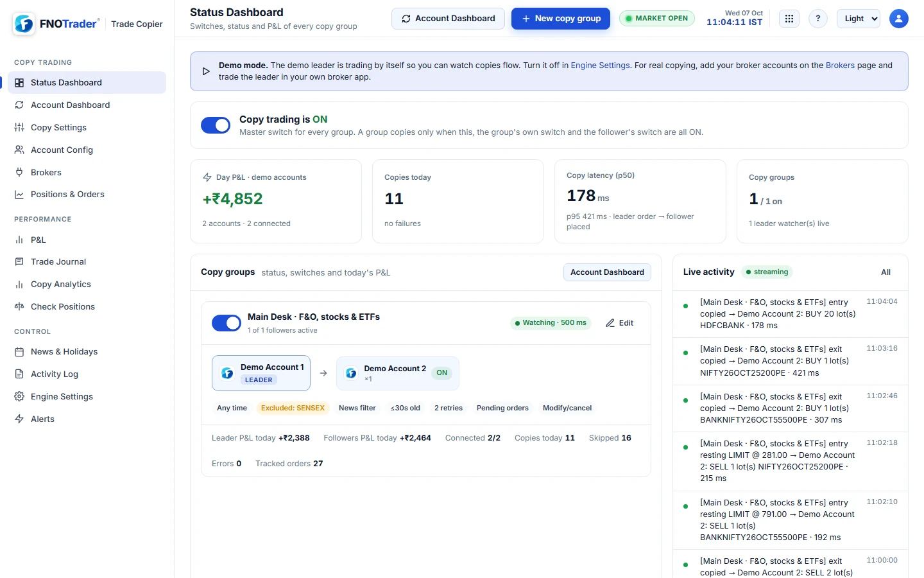Click the 11:04:04 HDFCBANK activity entry
924x578 pixels.
coord(791,314)
